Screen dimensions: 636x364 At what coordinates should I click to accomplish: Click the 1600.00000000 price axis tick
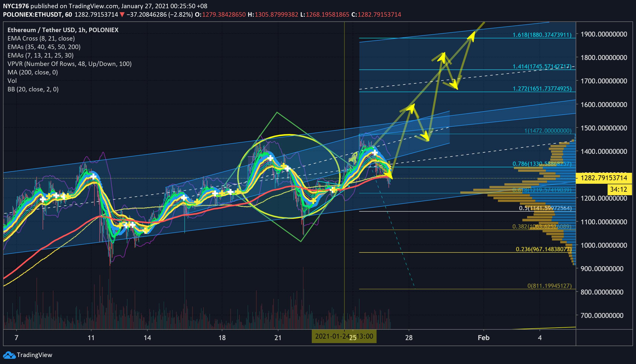click(x=604, y=105)
